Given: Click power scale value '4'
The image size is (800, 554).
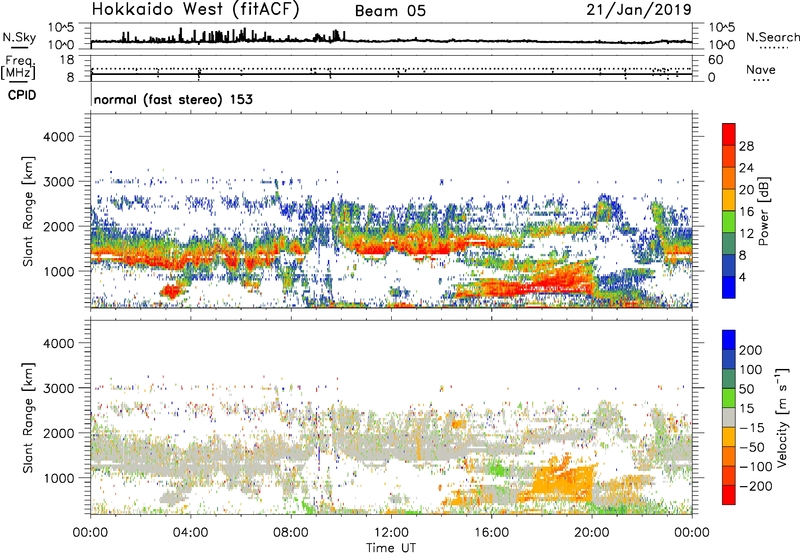Looking at the screenshot, I should click(x=742, y=277).
